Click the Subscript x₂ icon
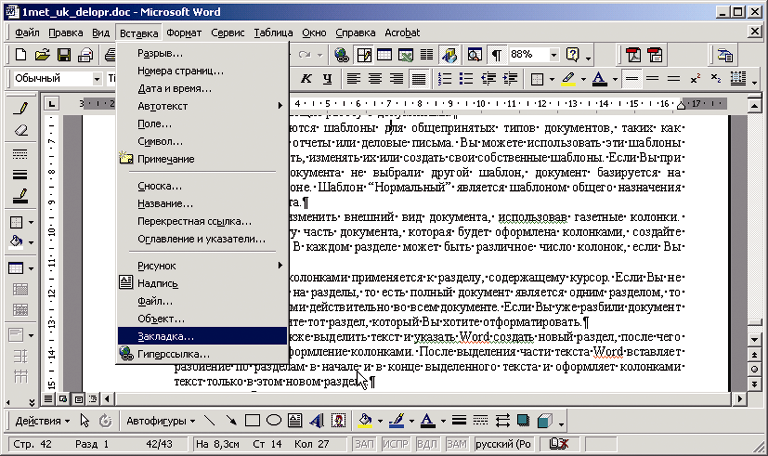768x456 pixels. tap(716, 78)
